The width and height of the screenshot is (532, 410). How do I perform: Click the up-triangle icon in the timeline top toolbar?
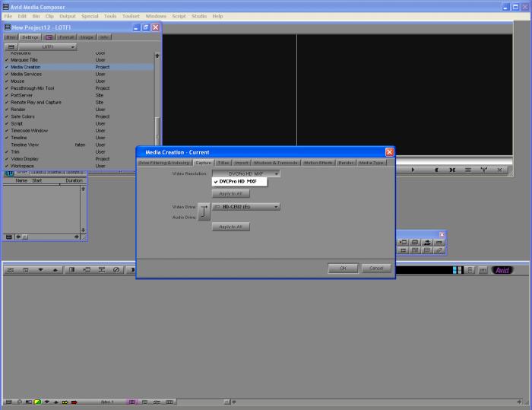pos(55,270)
